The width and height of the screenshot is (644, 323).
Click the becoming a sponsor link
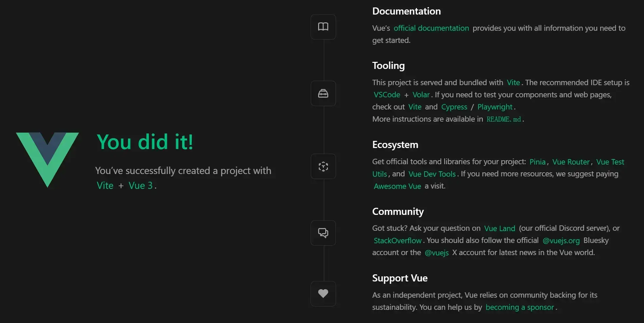pos(520,307)
